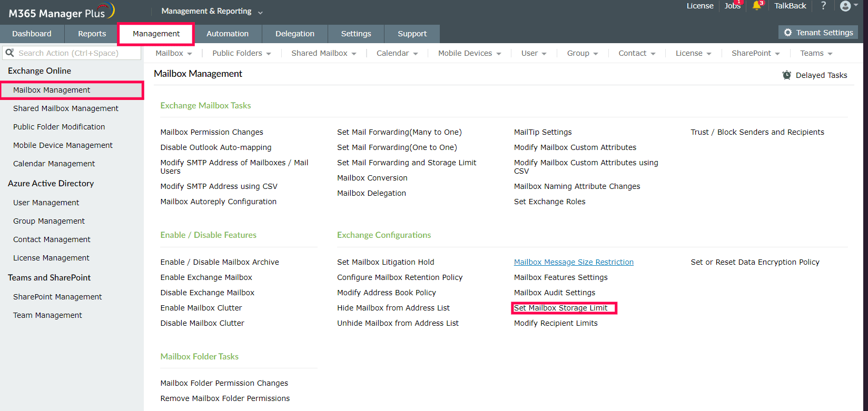Click the notification bell icon
Screen dimensions: 868x411
pyautogui.click(x=757, y=6)
